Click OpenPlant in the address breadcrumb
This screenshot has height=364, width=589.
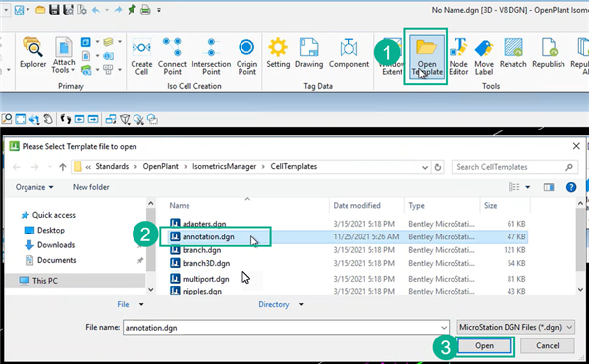pyautogui.click(x=160, y=166)
